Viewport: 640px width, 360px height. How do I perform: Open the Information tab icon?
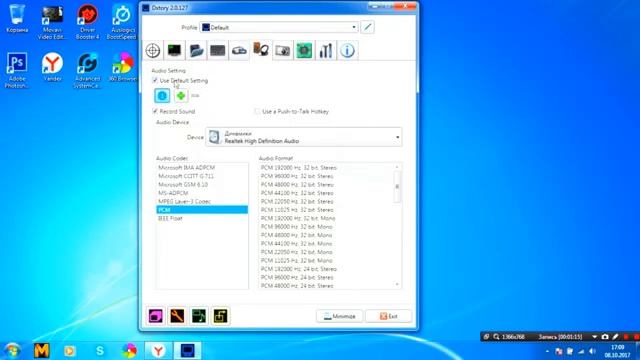tap(347, 51)
